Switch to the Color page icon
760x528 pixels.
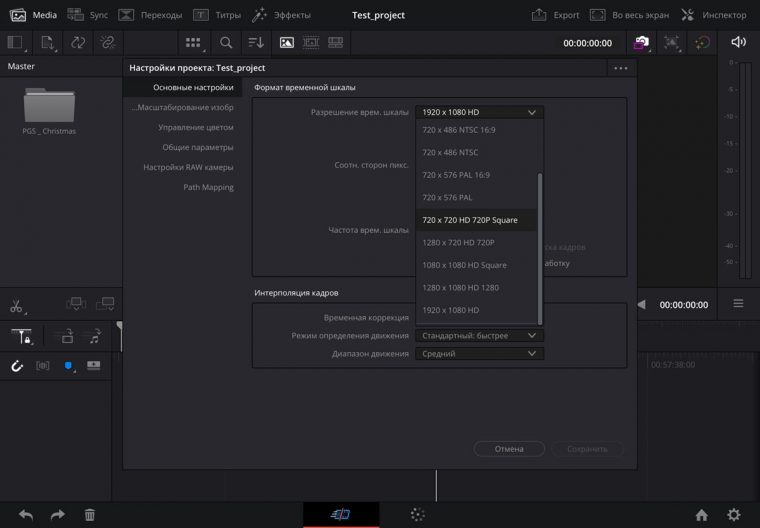click(417, 514)
